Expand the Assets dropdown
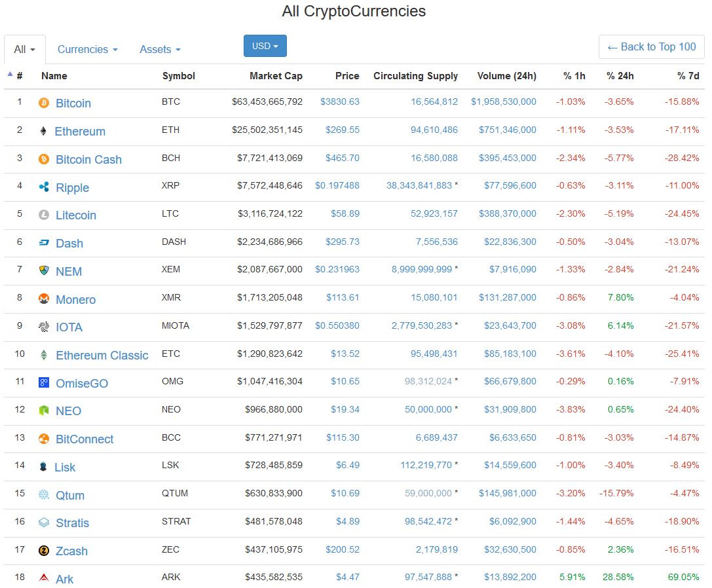The height and width of the screenshot is (588, 712). pyautogui.click(x=160, y=49)
